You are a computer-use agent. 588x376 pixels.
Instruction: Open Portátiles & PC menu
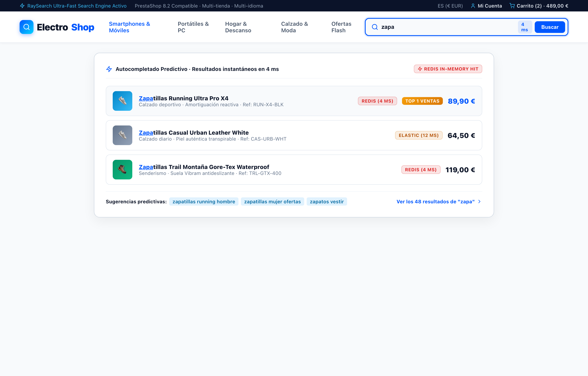(x=193, y=27)
